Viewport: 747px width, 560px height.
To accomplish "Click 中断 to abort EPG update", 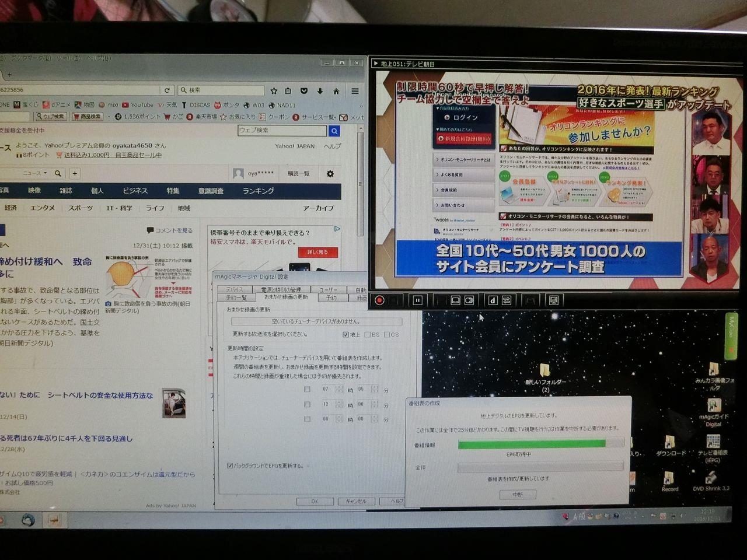I will 518,494.
